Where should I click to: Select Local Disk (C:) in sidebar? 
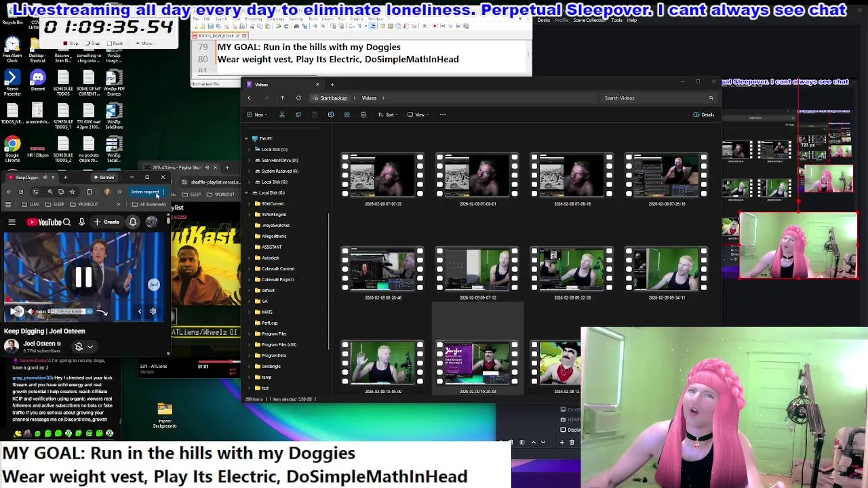[274, 150]
